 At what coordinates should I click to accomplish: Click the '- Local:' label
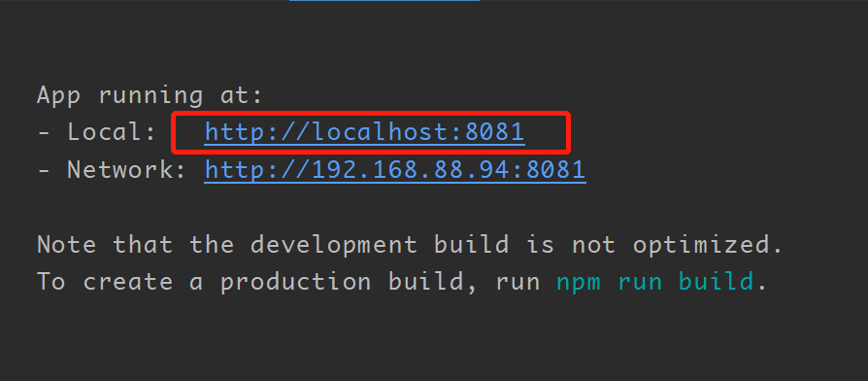click(97, 132)
